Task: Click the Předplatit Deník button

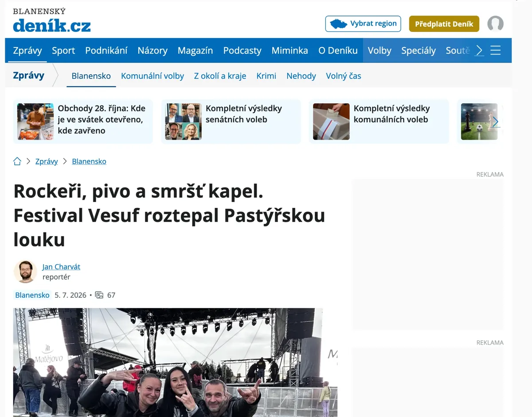Action: pos(444,24)
